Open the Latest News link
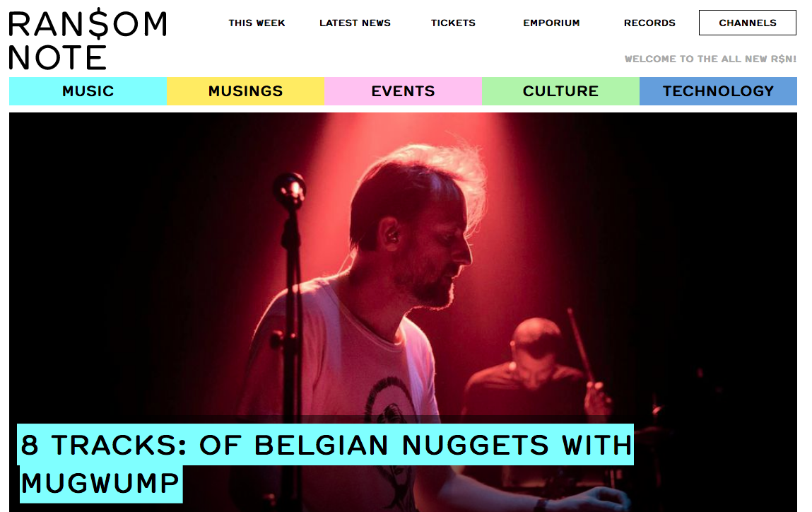This screenshot has width=812, height=512. (x=355, y=23)
